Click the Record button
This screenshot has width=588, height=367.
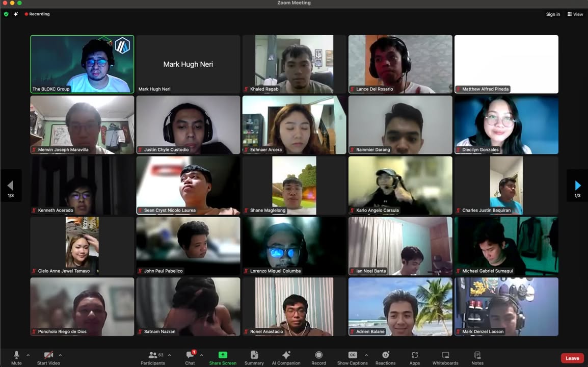coord(319,358)
